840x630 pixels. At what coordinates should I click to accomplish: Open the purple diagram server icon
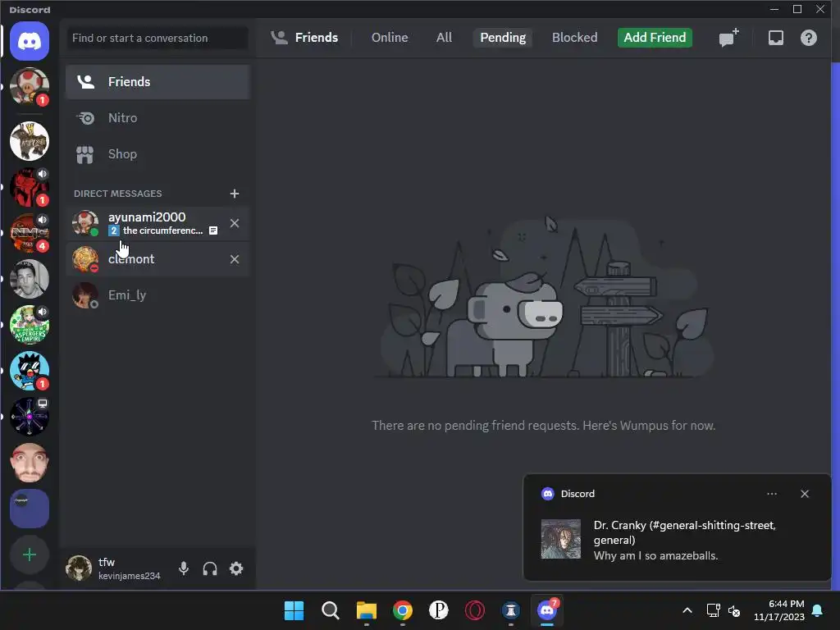30,416
